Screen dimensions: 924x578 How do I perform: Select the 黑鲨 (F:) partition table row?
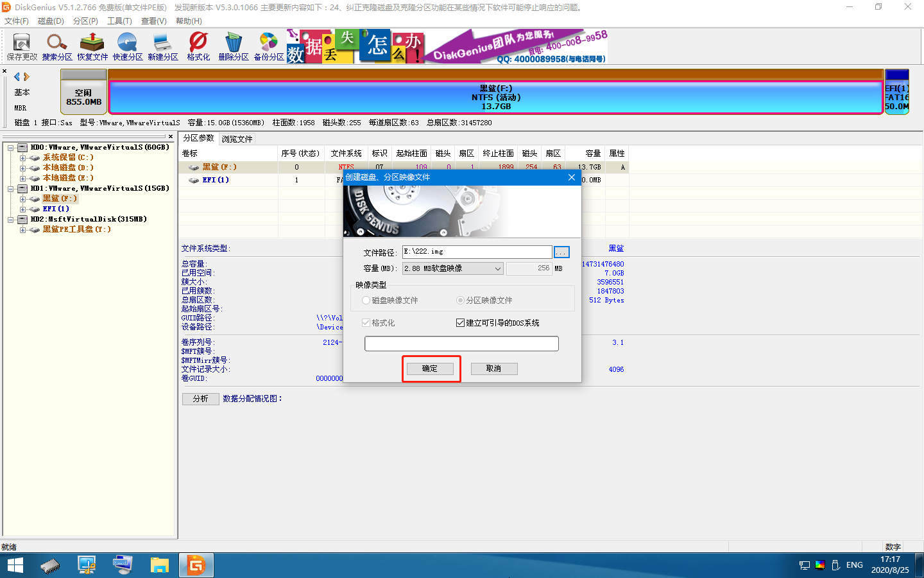point(405,167)
